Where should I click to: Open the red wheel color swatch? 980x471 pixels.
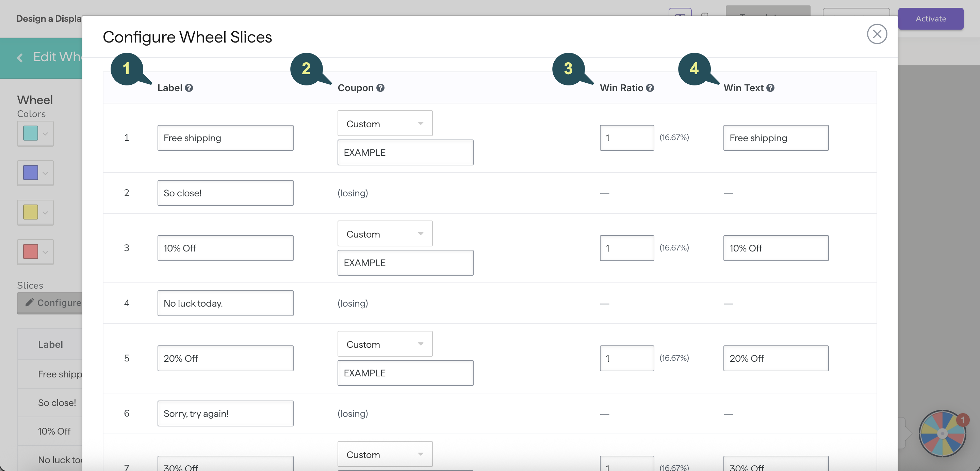(35, 251)
